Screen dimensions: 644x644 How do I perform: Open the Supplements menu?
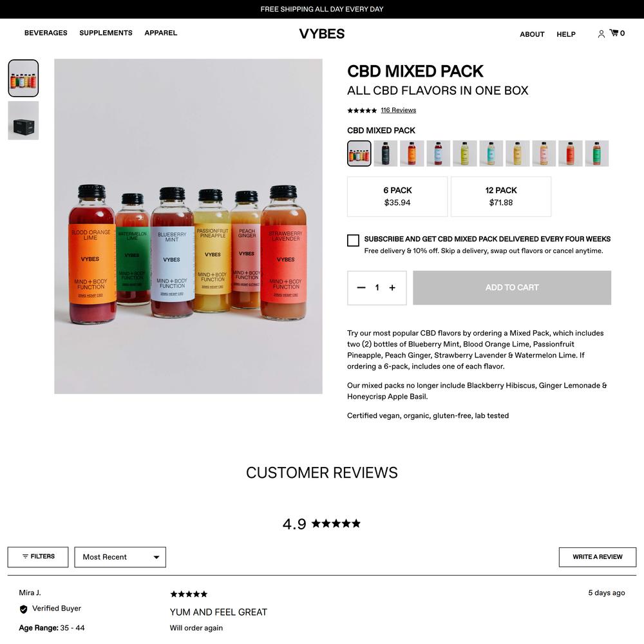point(106,33)
